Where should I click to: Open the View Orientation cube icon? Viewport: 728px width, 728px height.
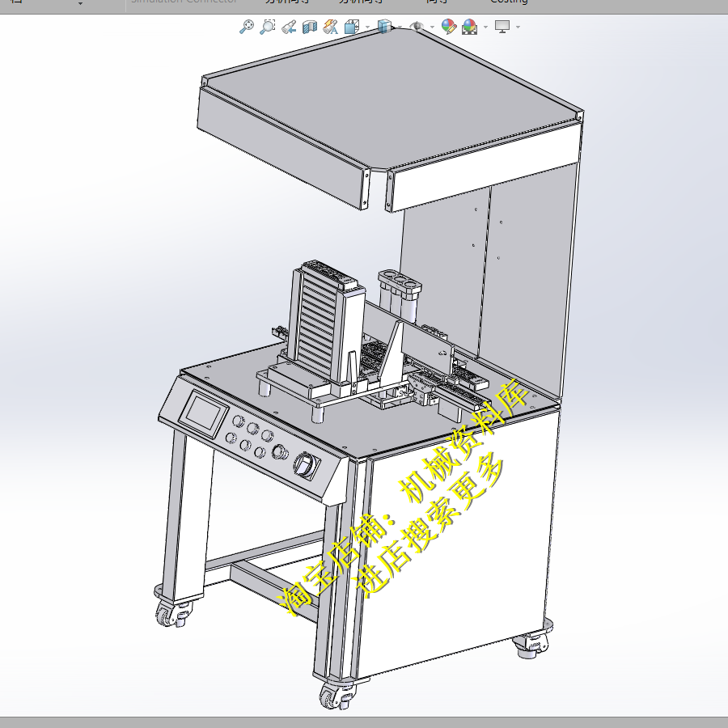[x=352, y=27]
